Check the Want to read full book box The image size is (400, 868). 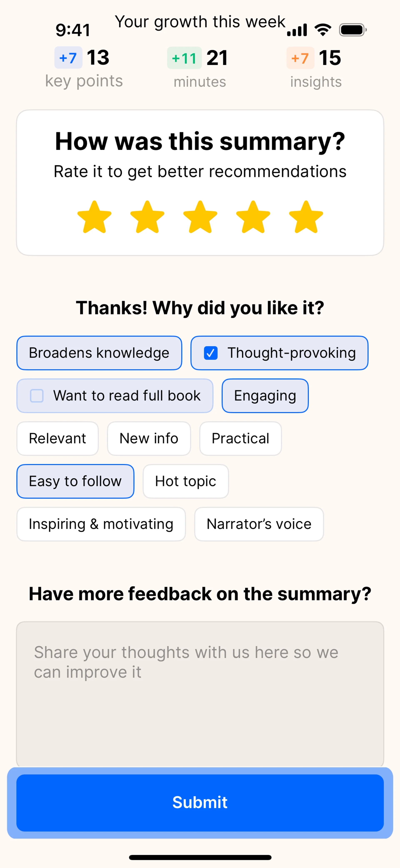pos(37,396)
